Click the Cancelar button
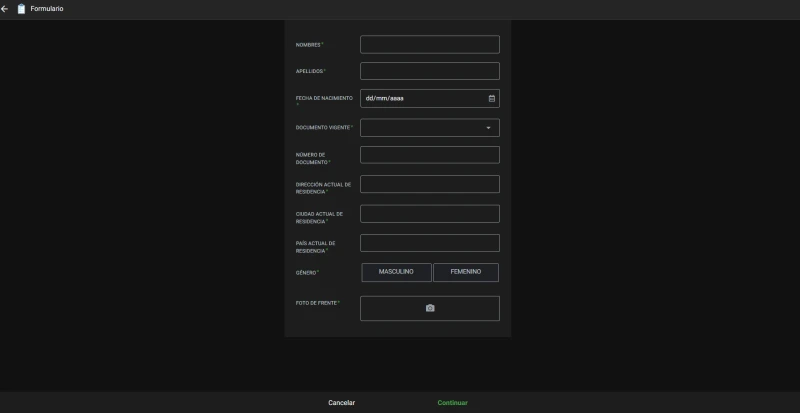The height and width of the screenshot is (413, 800). tap(341, 403)
